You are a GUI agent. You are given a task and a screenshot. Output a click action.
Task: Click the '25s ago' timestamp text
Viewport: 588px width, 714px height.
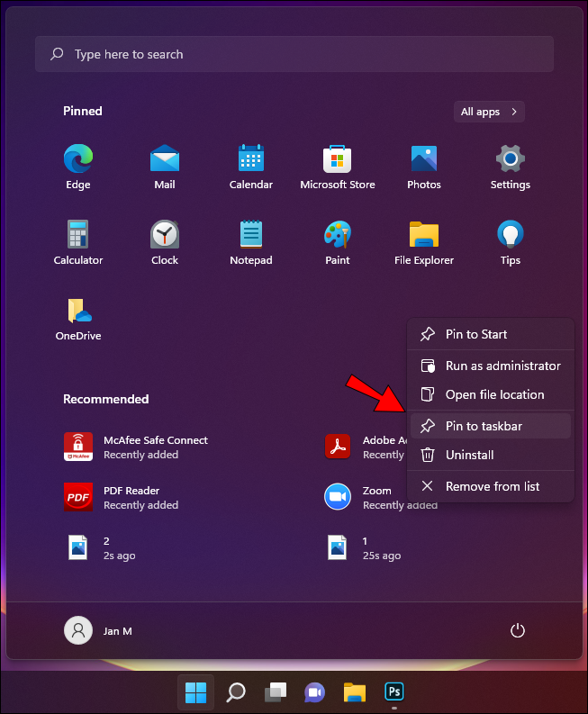tap(382, 556)
